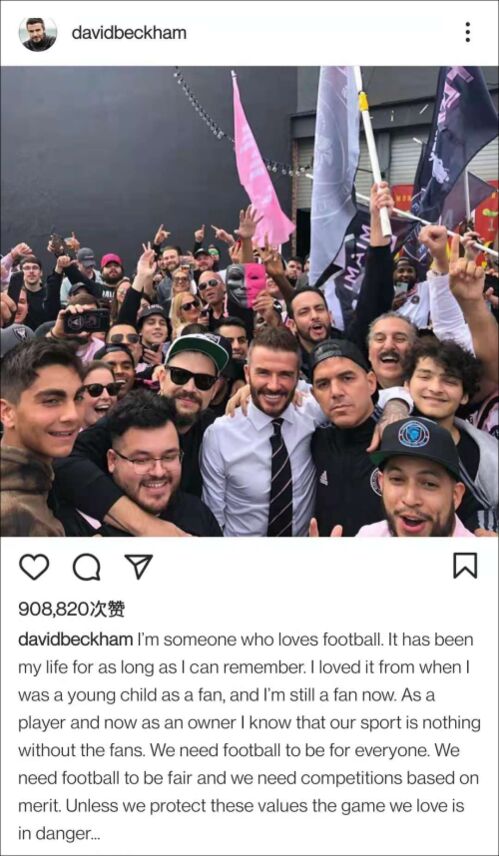Visit the davidbeckham username in the post header
Viewport: 499px width, 856px height.
click(129, 33)
